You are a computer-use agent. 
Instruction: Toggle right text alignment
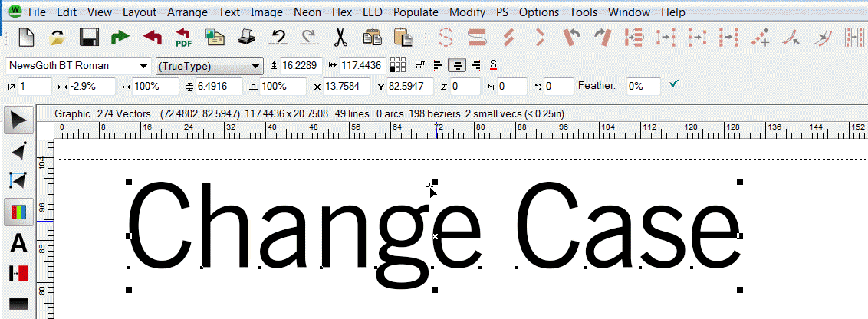(x=475, y=66)
